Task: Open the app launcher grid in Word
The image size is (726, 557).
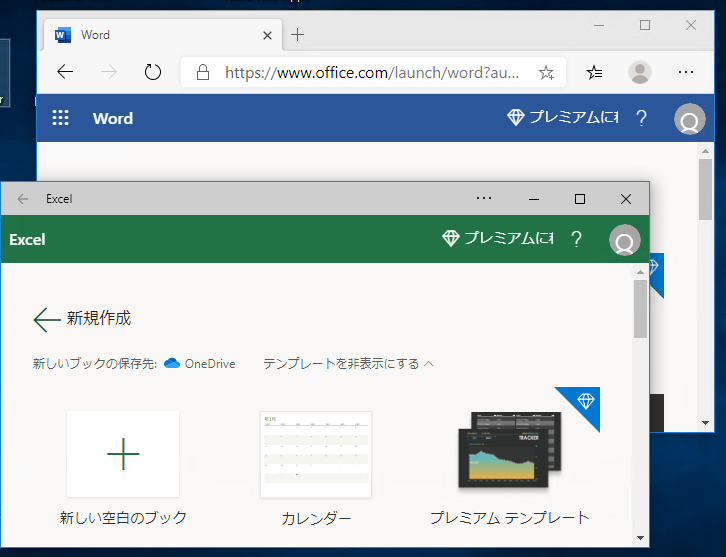Action: 60,118
